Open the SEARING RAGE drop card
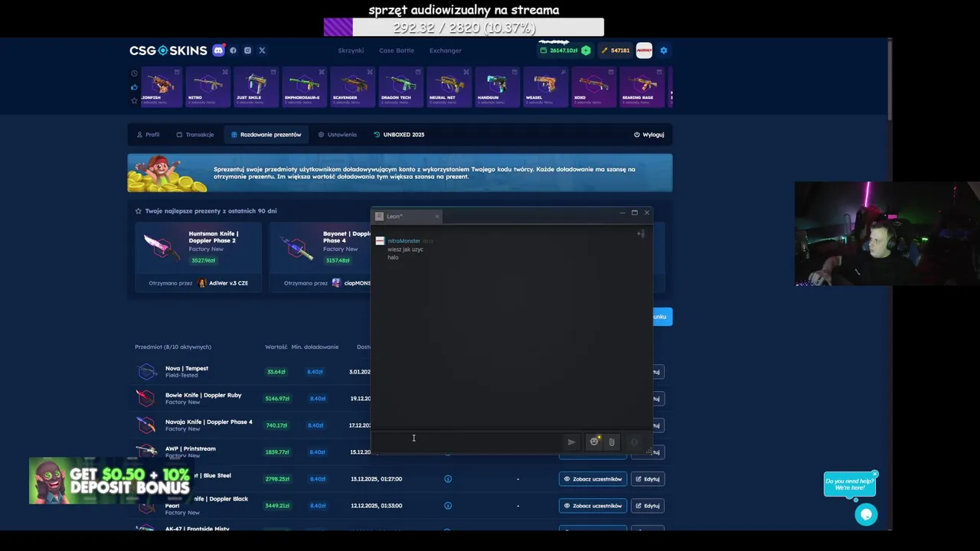 click(x=641, y=87)
